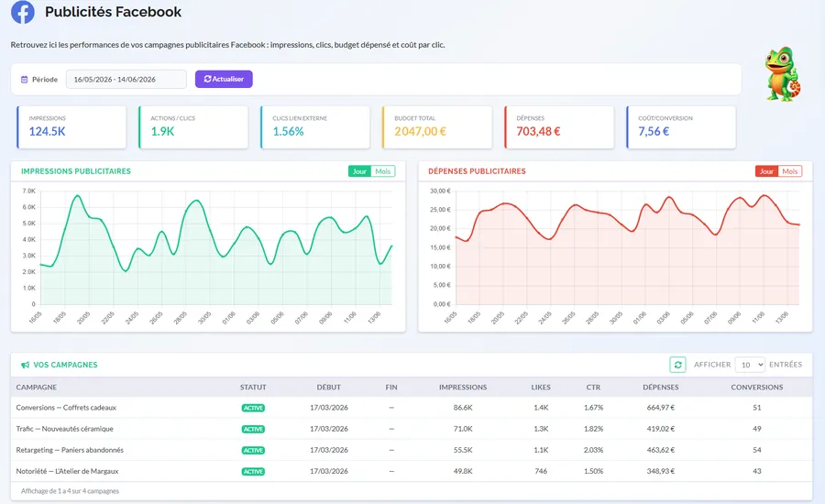Sort table by Dépenses column header
The image size is (825, 504).
click(661, 388)
